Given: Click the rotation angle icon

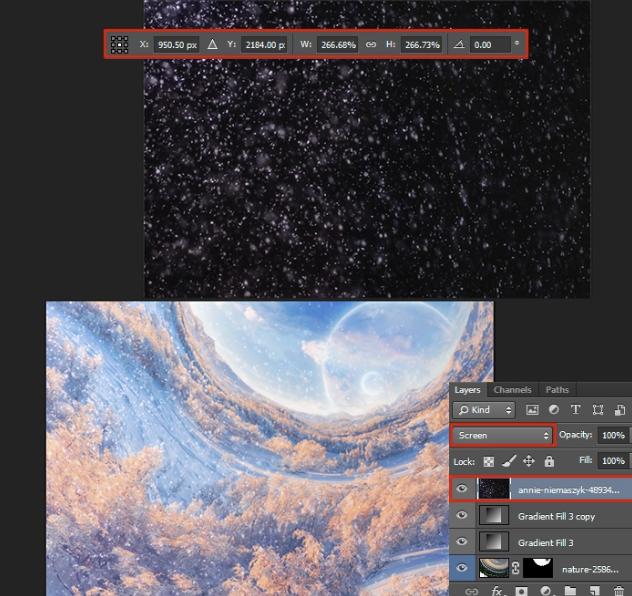Looking at the screenshot, I should point(459,44).
